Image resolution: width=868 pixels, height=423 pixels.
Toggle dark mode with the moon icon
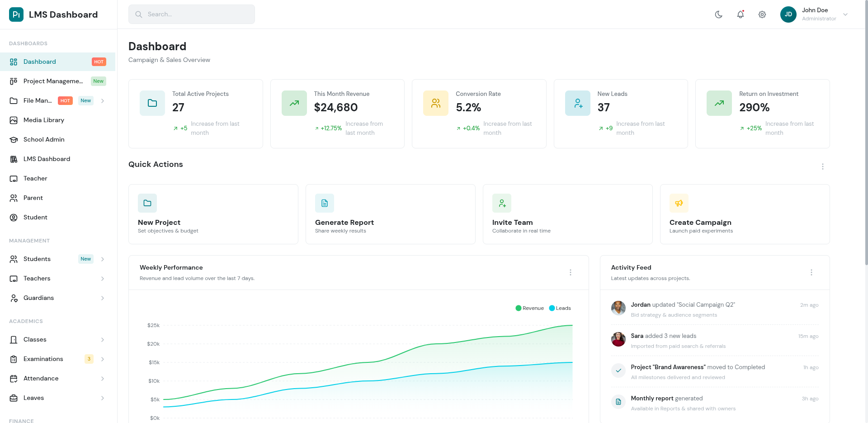pyautogui.click(x=718, y=14)
